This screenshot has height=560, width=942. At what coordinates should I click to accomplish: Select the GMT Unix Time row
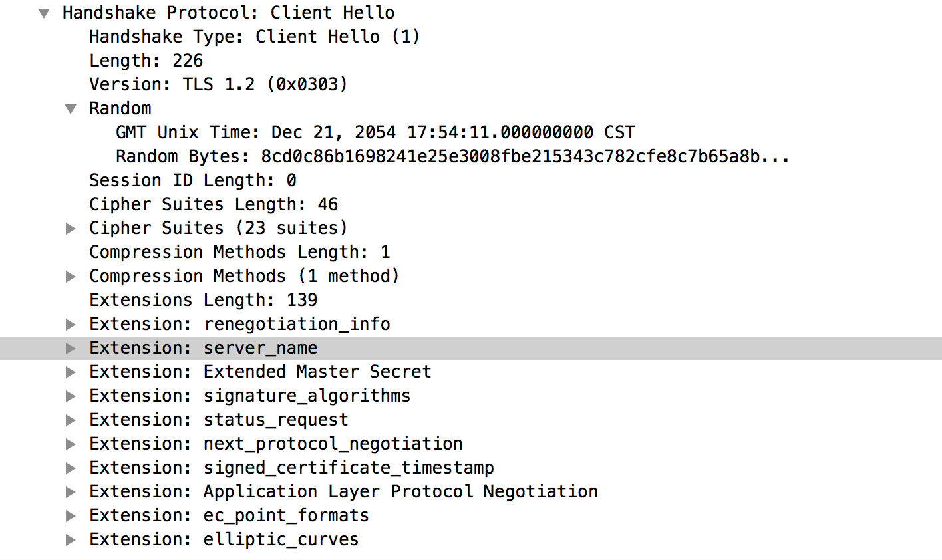(375, 132)
